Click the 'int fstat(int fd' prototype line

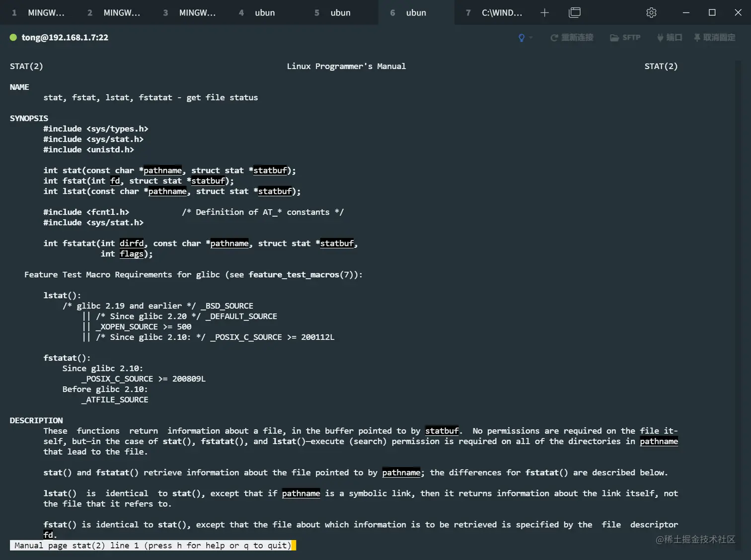(x=139, y=181)
